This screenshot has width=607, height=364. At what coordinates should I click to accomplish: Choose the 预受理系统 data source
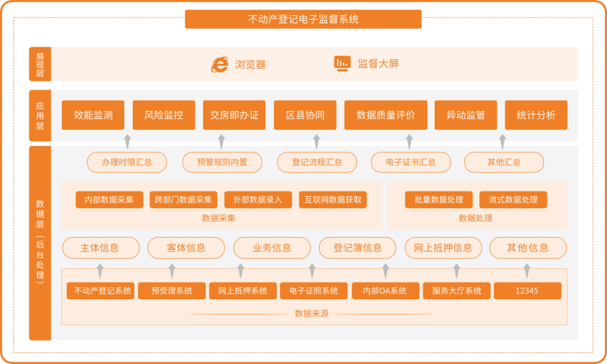pyautogui.click(x=172, y=291)
